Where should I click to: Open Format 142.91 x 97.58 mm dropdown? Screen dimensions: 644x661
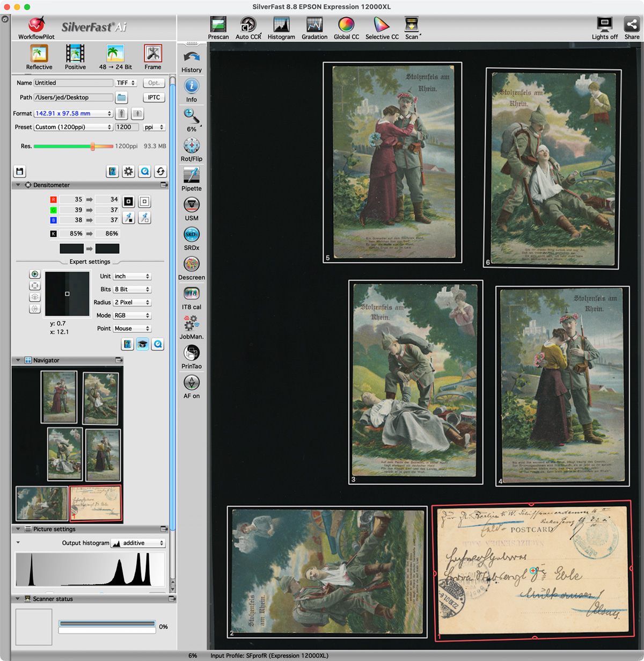click(74, 113)
